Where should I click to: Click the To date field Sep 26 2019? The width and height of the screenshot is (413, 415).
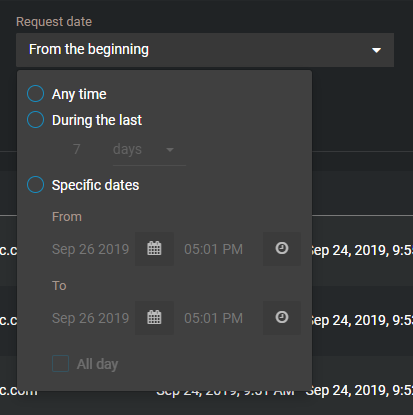[x=90, y=318]
